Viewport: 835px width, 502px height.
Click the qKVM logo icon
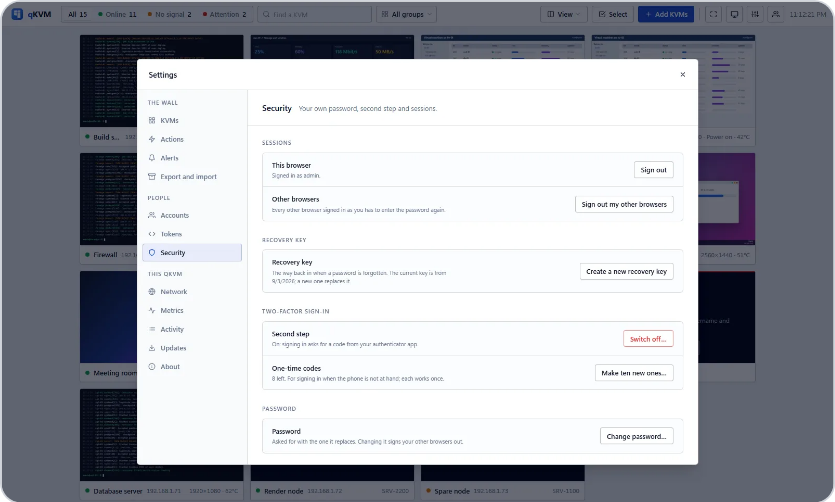pos(17,14)
